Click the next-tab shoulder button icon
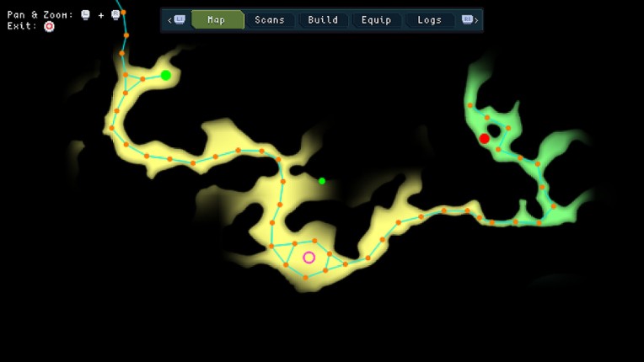The image size is (644, 362). coord(467,19)
